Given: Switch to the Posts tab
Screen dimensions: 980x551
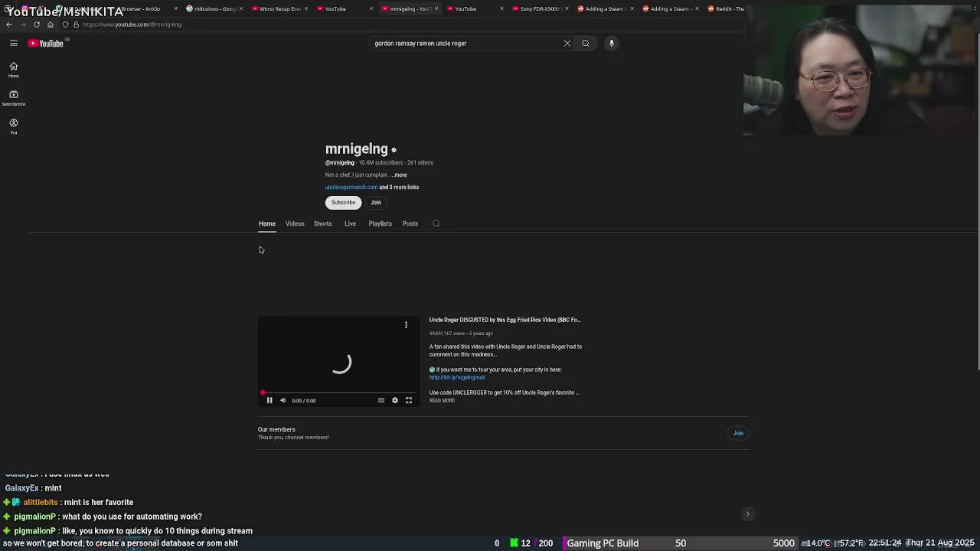Looking at the screenshot, I should 410,223.
